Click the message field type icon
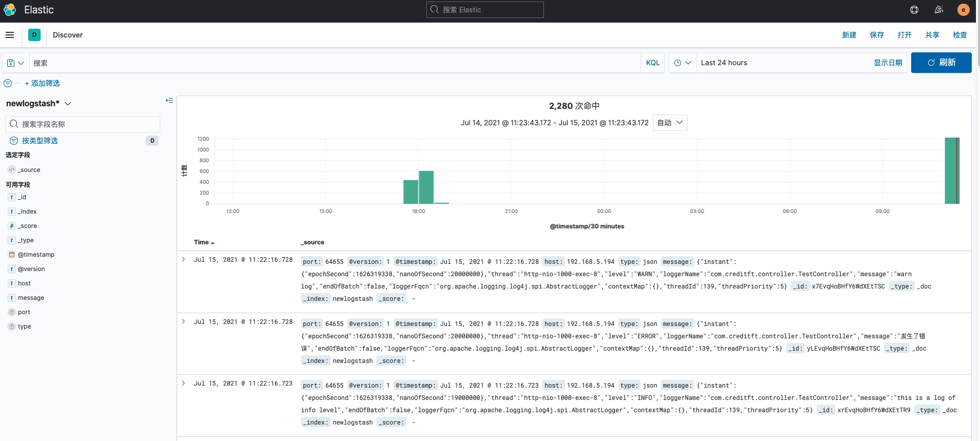 click(x=12, y=298)
